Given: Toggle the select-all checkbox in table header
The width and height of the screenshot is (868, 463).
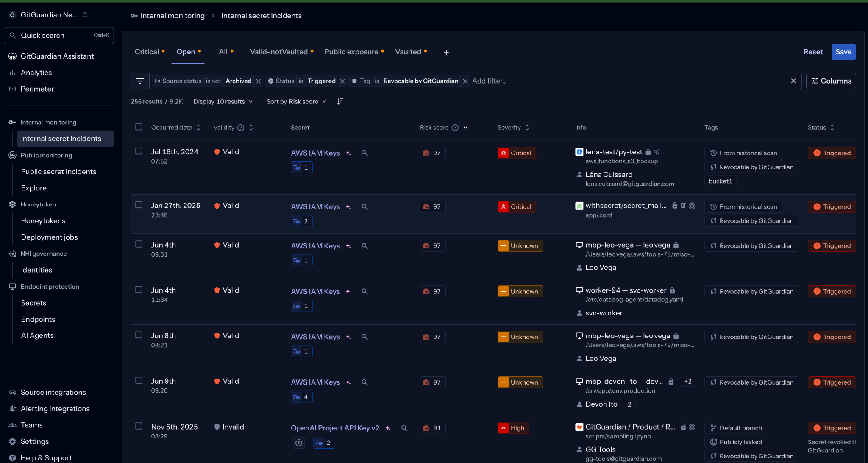Looking at the screenshot, I should (x=139, y=127).
